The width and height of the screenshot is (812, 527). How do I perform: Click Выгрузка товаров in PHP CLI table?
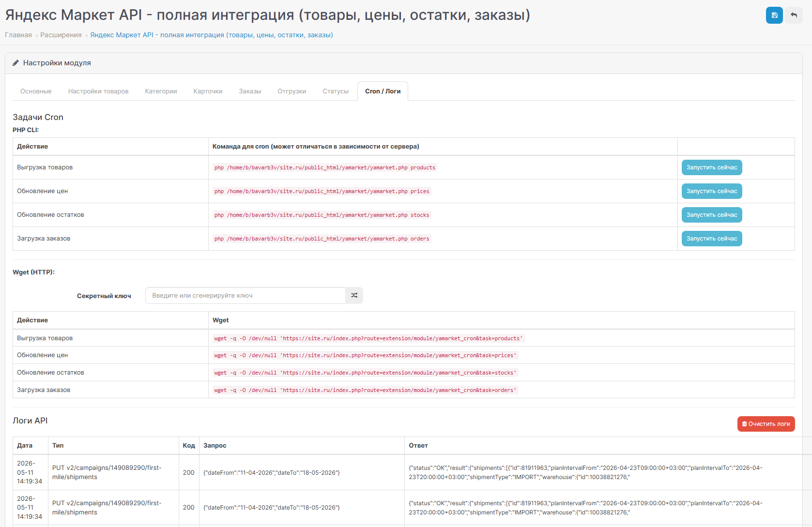(45, 167)
